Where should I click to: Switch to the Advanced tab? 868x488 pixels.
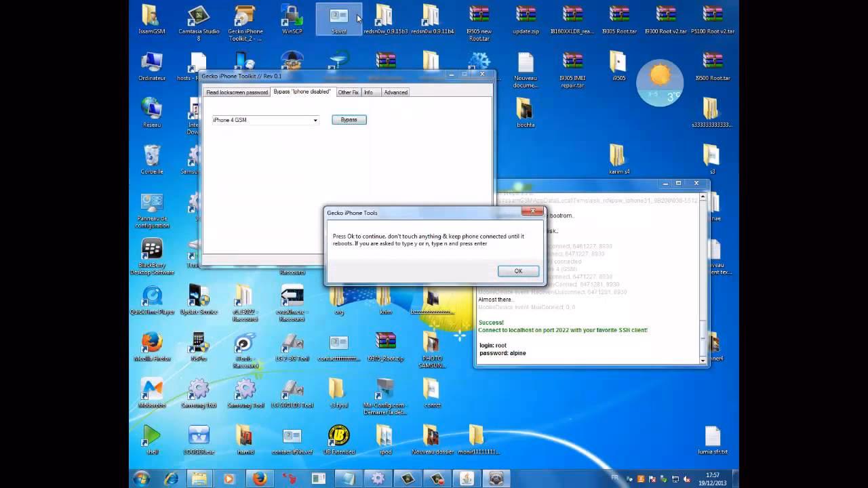(395, 92)
